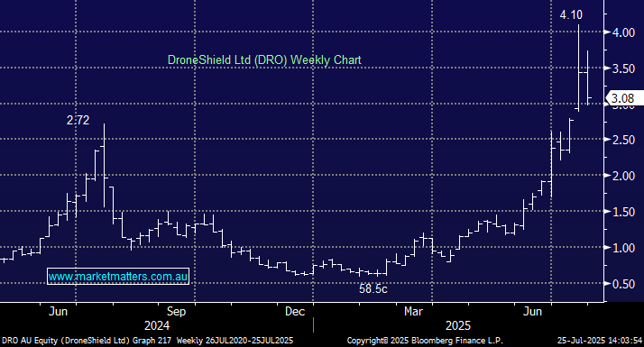Image resolution: width=644 pixels, height=347 pixels.
Task: Click the Sep label on time axis
Action: [176, 312]
